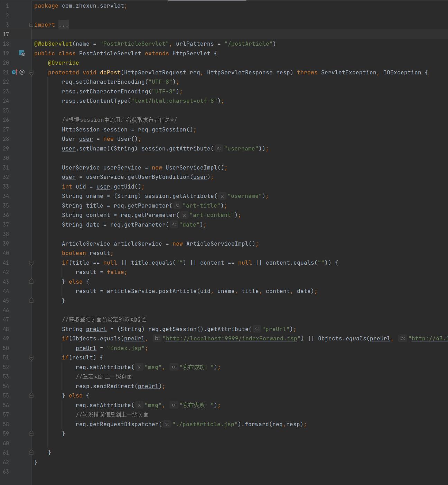The width and height of the screenshot is (448, 485).
Task: Click the "/postArticle" urlPatterns string
Action: [x=249, y=44]
